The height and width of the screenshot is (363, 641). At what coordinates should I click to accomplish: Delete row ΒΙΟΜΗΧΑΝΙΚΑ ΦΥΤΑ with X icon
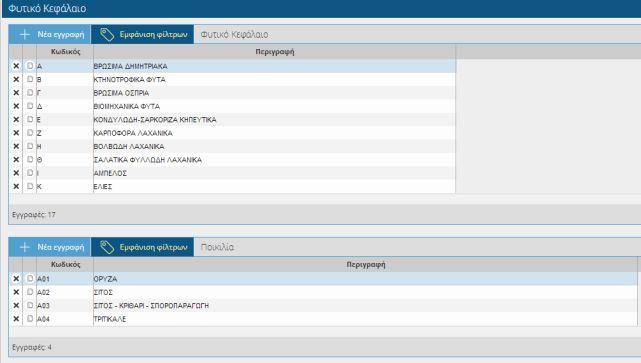[16, 106]
